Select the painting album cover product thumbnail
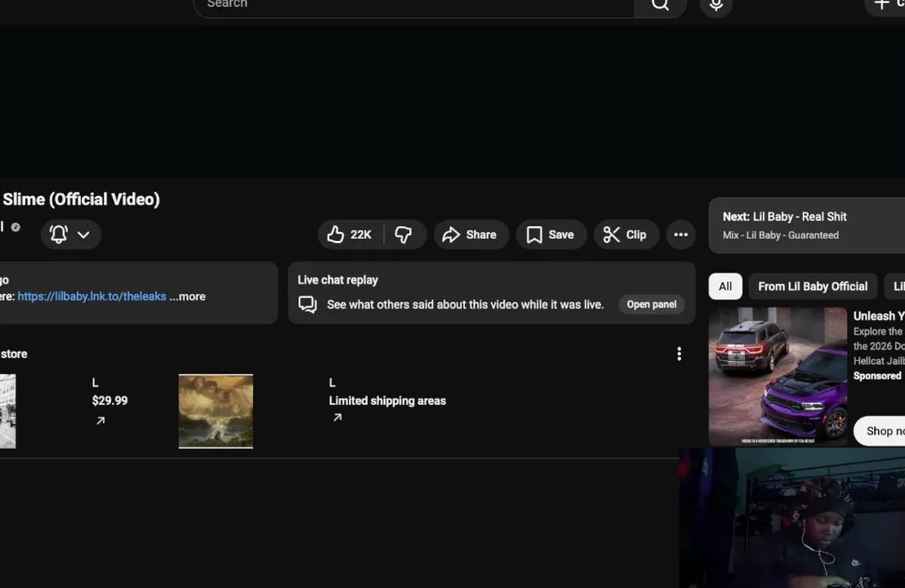 (216, 411)
